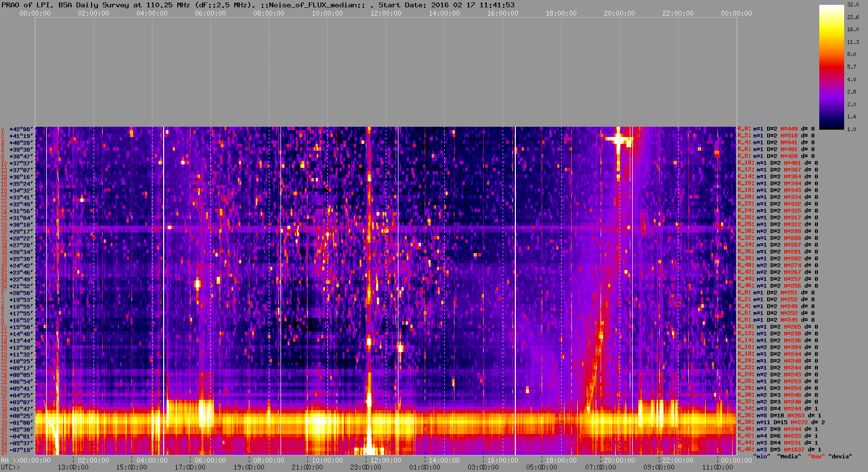Click the 1.0 value on color scale
This screenshot has height=472, width=868.
(x=851, y=129)
